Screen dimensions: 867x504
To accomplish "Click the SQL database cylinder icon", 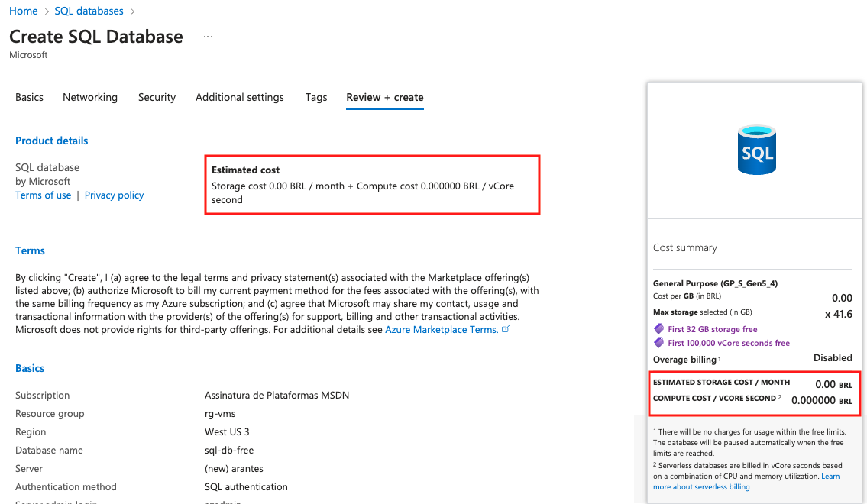I will pos(756,150).
